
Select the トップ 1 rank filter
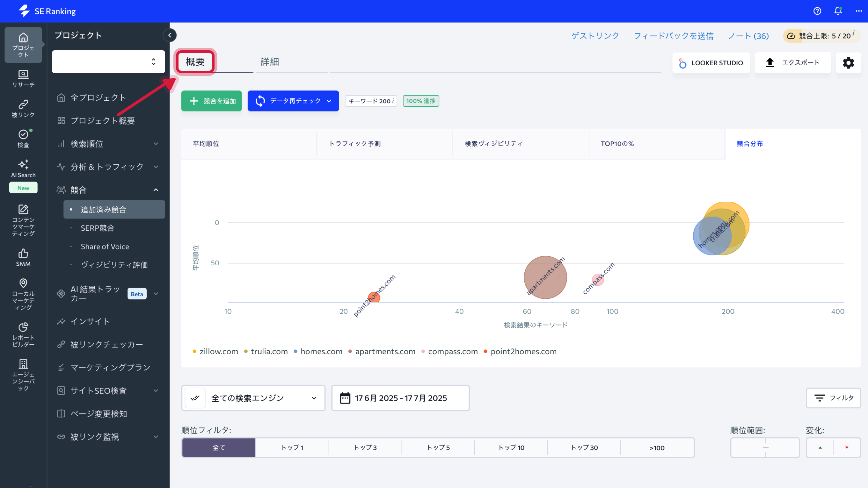tap(292, 448)
